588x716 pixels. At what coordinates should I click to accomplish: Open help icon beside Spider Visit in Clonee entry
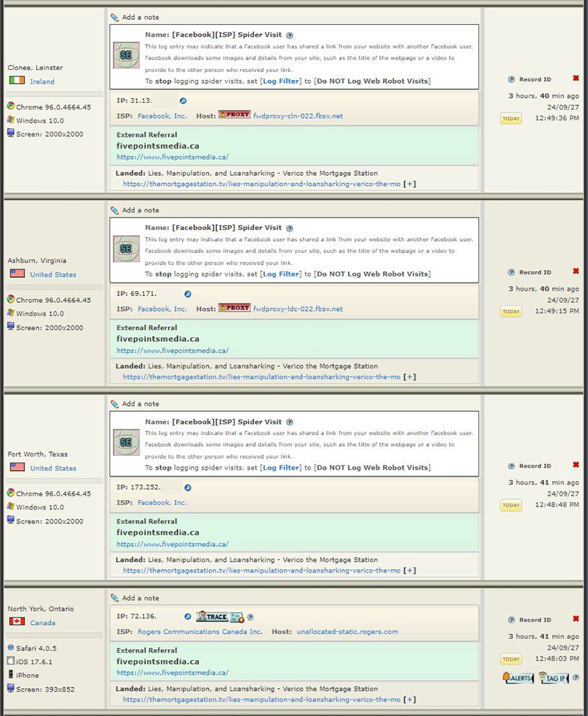(x=290, y=35)
